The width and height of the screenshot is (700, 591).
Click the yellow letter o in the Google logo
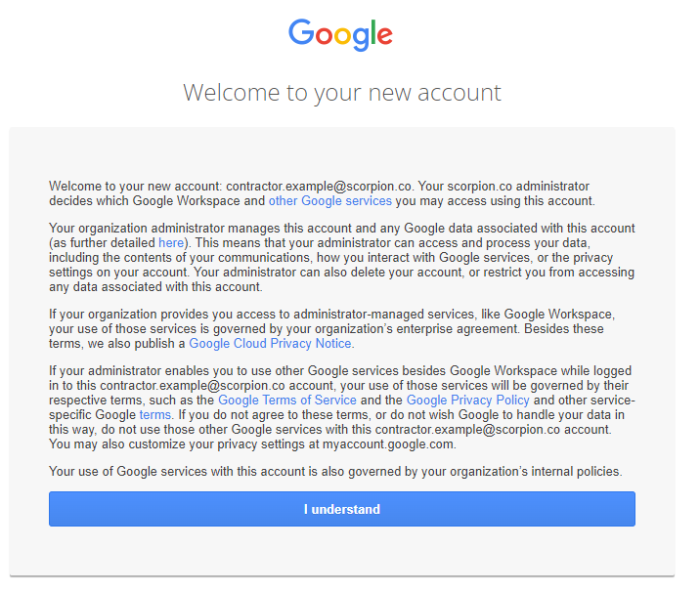click(343, 36)
